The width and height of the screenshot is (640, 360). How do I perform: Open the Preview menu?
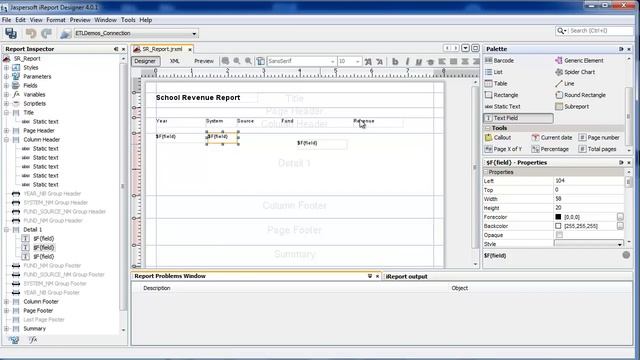pyautogui.click(x=80, y=20)
